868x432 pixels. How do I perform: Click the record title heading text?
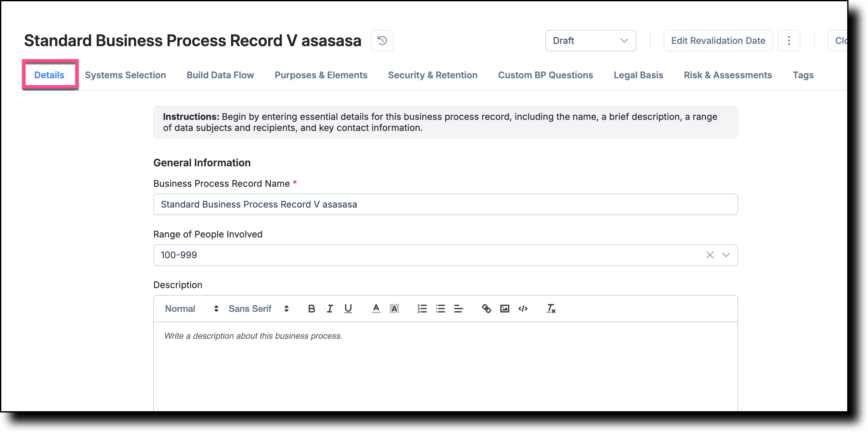coord(192,40)
